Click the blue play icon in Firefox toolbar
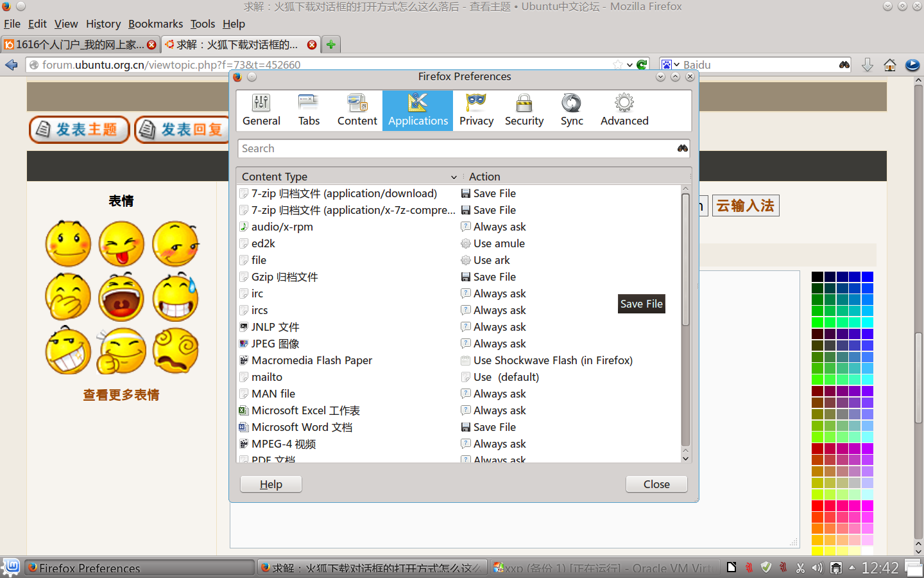This screenshot has width=924, height=578. click(912, 65)
